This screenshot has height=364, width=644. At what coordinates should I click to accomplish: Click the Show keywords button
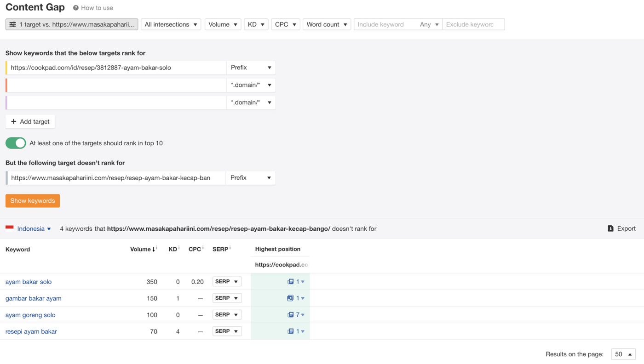point(33,201)
